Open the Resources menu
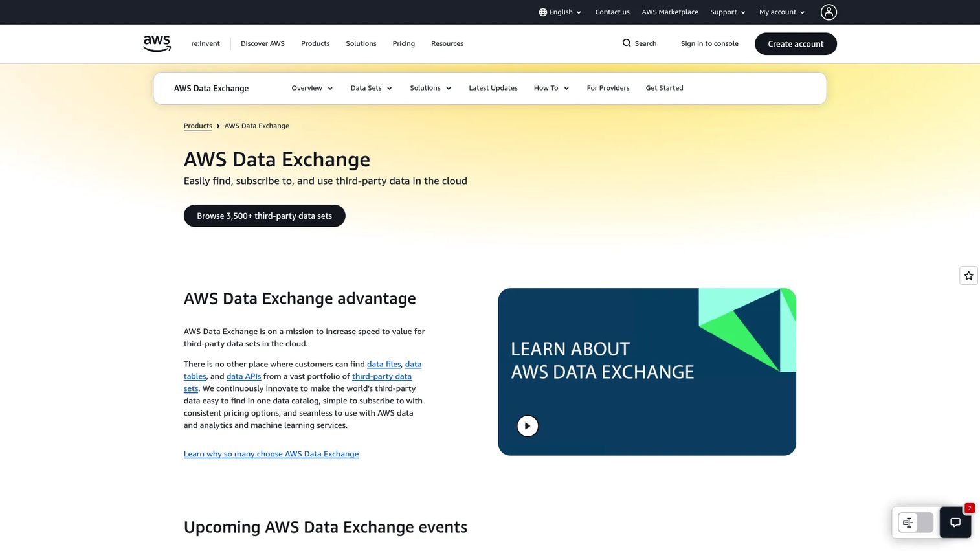The image size is (980, 551). (447, 43)
